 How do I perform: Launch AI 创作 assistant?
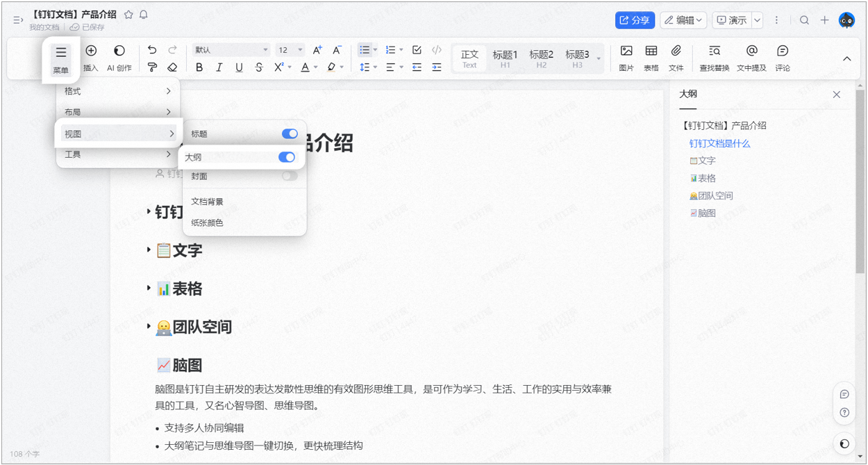click(x=119, y=58)
